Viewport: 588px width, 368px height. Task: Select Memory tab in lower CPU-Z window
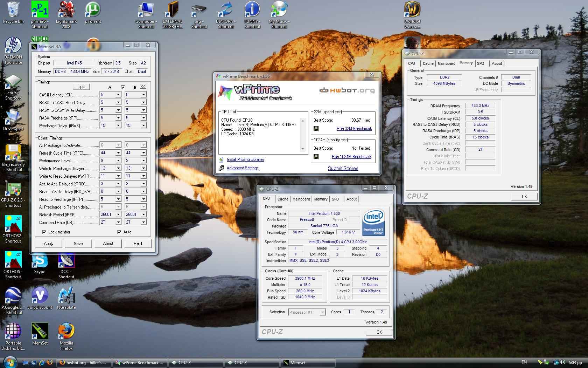321,199
